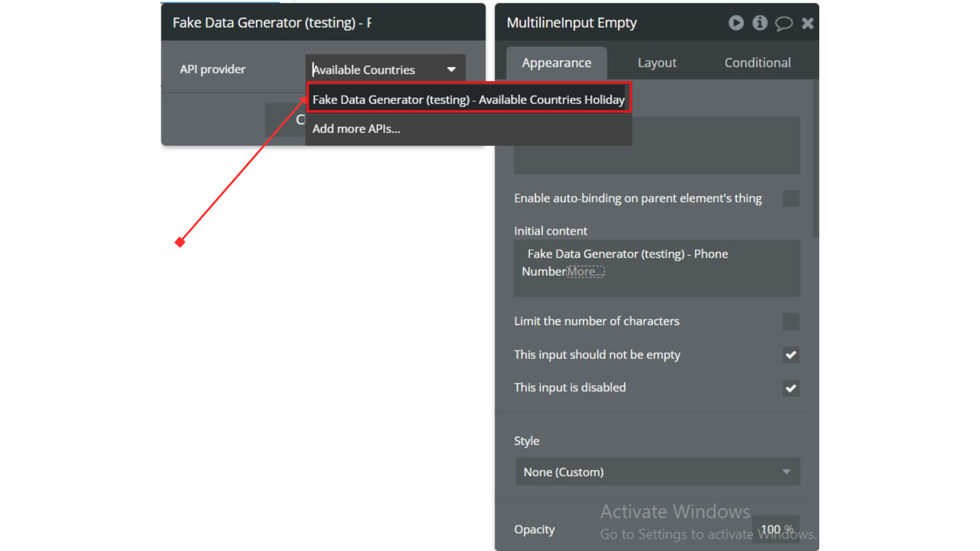The image size is (980, 551).
Task: Click the Opacity 100 % value field
Action: coord(775,530)
